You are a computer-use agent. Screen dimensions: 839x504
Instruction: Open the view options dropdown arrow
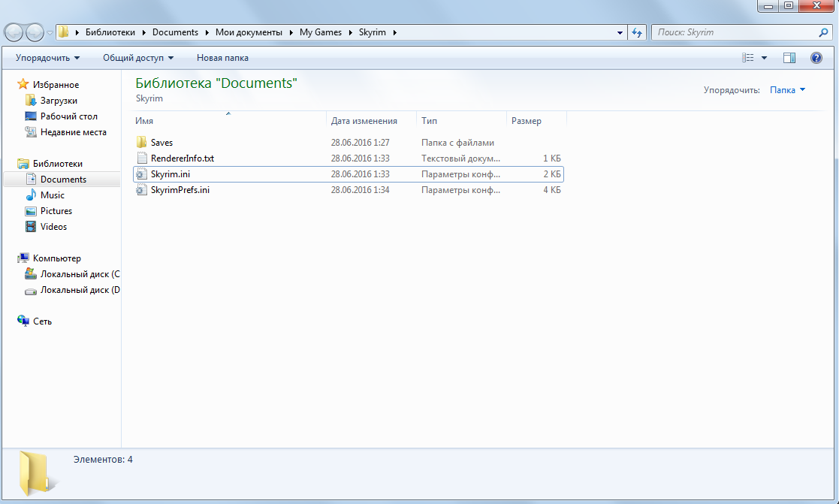coord(764,58)
